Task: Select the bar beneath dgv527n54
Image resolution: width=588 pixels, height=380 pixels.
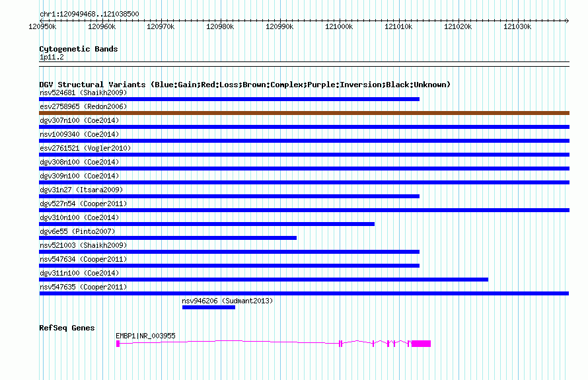Action: 304,210
